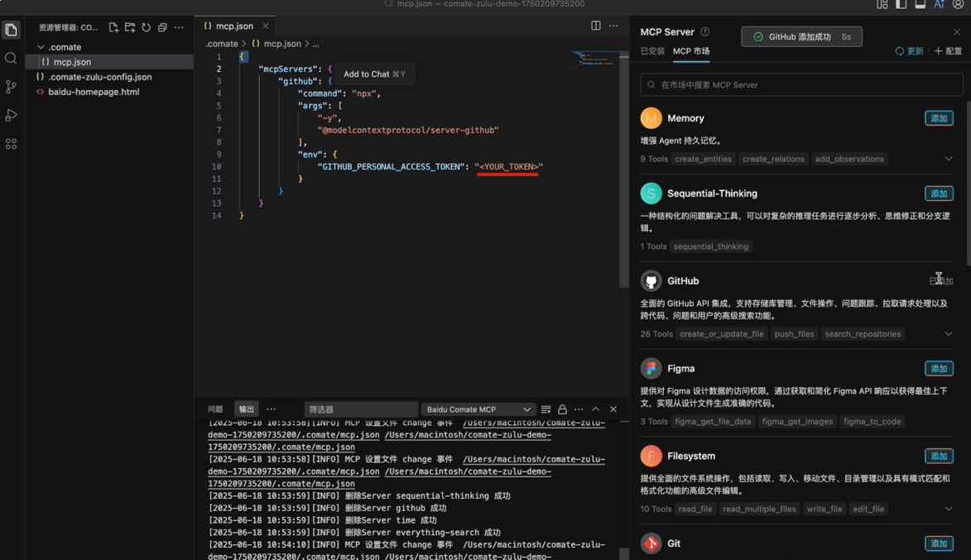The image size is (971, 560).
Task: Close the mcp.json editor tab
Action: (265, 26)
